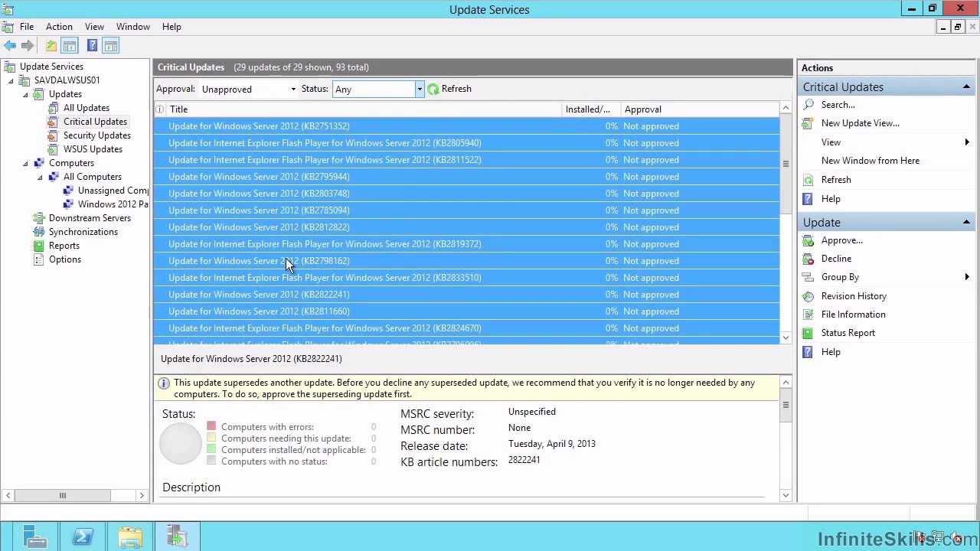This screenshot has height=551, width=980.
Task: Select Critical Updates in the tree
Action: pyautogui.click(x=95, y=122)
